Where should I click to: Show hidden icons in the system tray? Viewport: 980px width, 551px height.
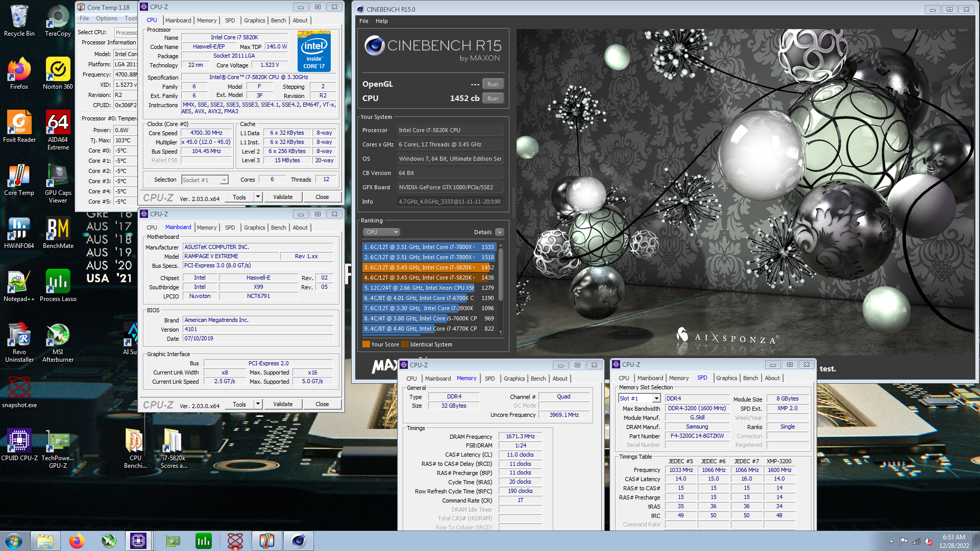pyautogui.click(x=891, y=541)
